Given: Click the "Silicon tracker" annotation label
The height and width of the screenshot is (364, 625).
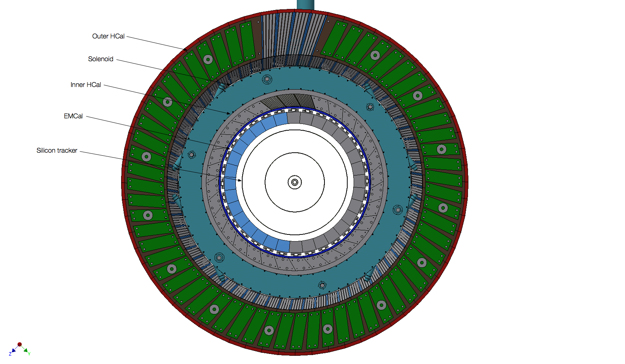Looking at the screenshot, I should pos(57,150).
